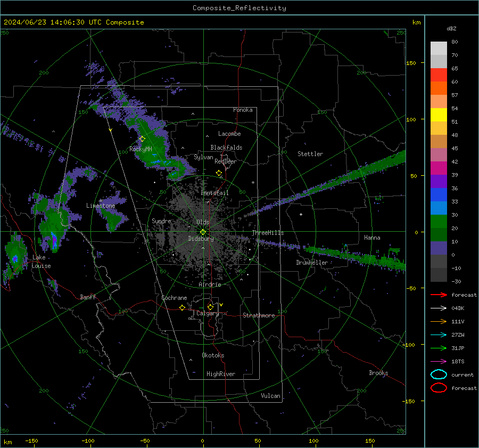Click the cyan current ellipse icon
The image size is (479, 448).
439,374
